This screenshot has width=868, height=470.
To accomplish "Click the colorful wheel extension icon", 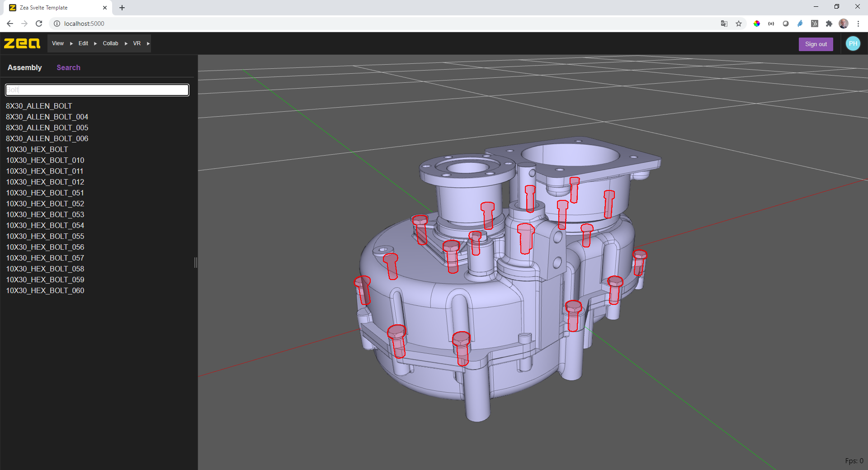I will point(757,24).
